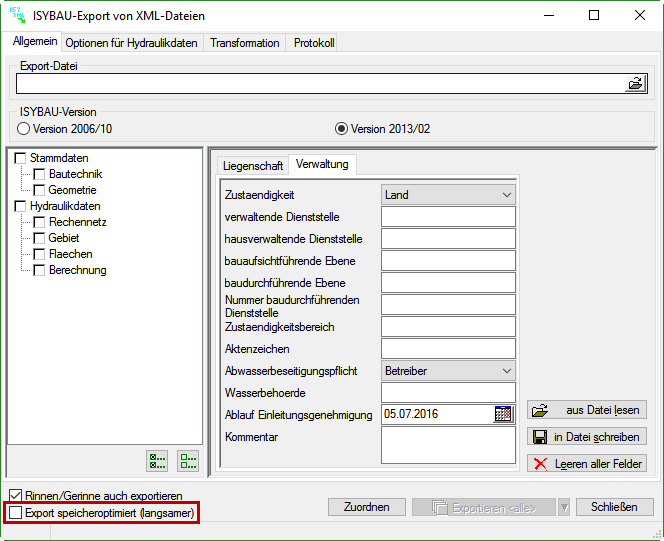Open the export file browse folder icon

pyautogui.click(x=635, y=84)
